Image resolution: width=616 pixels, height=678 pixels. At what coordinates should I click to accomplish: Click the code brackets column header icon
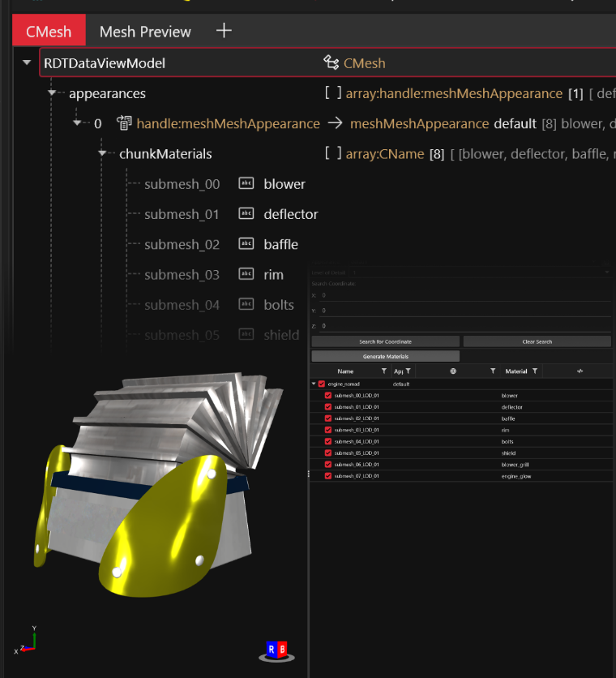click(x=580, y=371)
